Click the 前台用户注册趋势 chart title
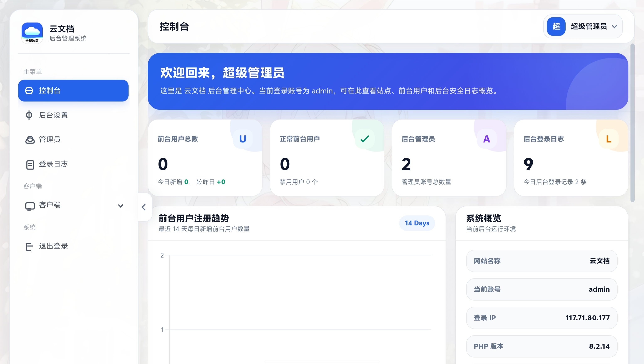This screenshot has height=364, width=644. 194,219
